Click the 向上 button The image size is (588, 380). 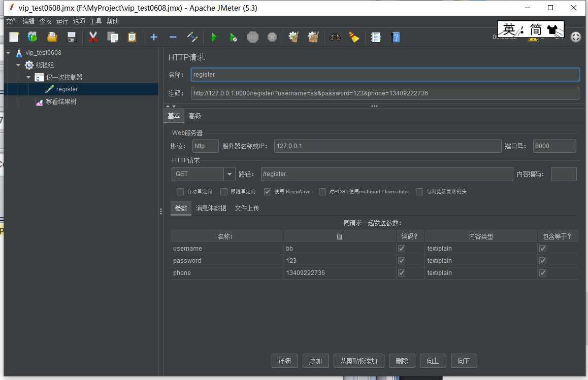pos(433,361)
